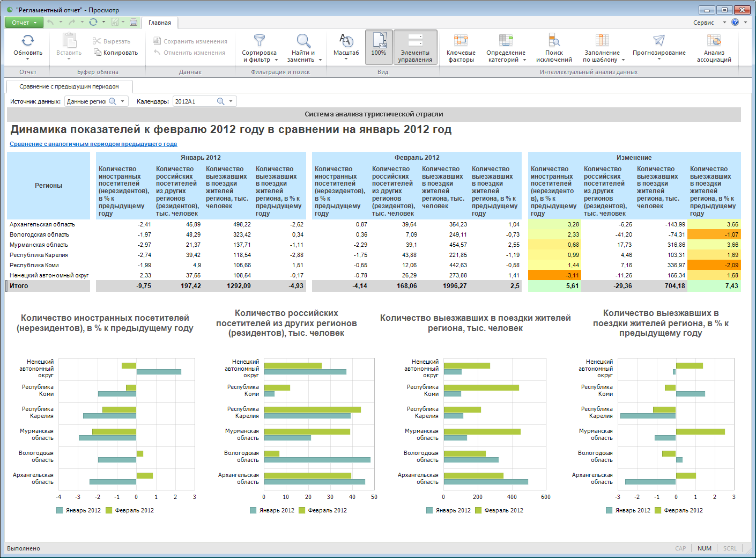Screen dimensions: 756x558
Task: Select the Главная ribbon tab
Action: pyautogui.click(x=160, y=23)
